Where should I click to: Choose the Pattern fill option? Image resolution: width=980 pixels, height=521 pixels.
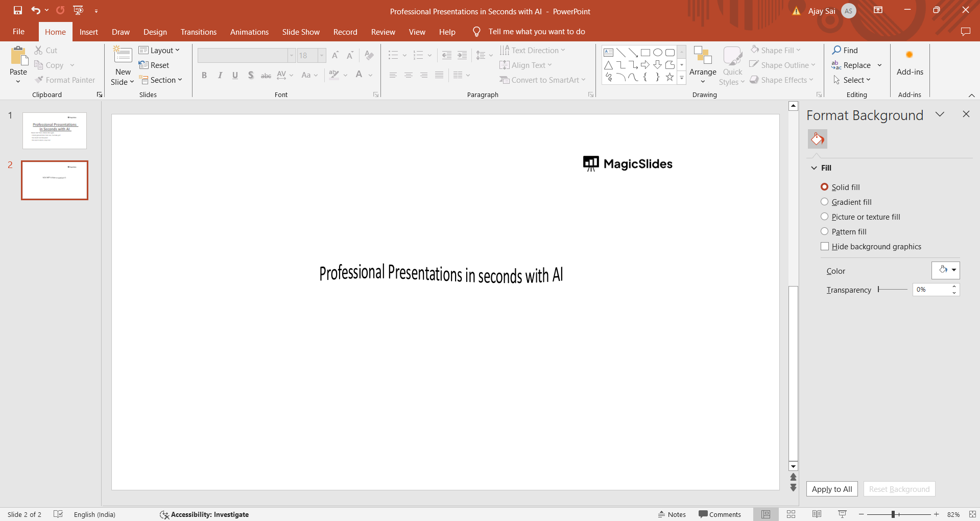(x=824, y=231)
